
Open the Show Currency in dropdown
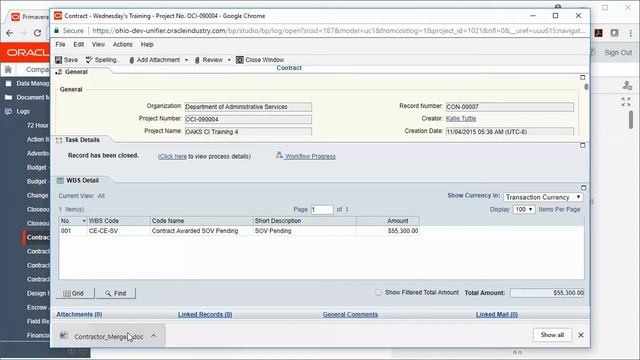click(543, 197)
